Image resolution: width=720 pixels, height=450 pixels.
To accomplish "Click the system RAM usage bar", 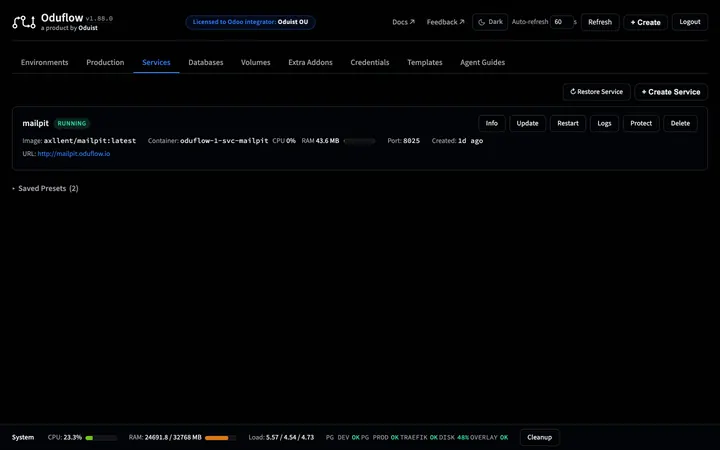I will (220, 438).
